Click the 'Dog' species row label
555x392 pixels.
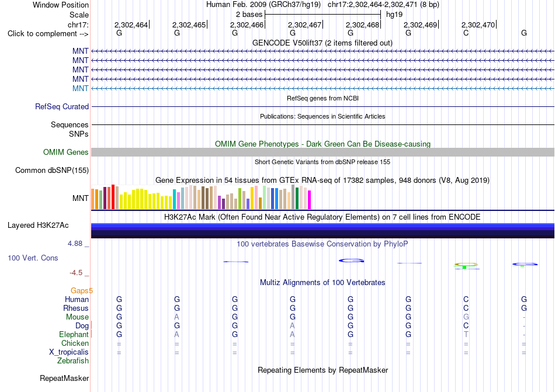click(82, 325)
